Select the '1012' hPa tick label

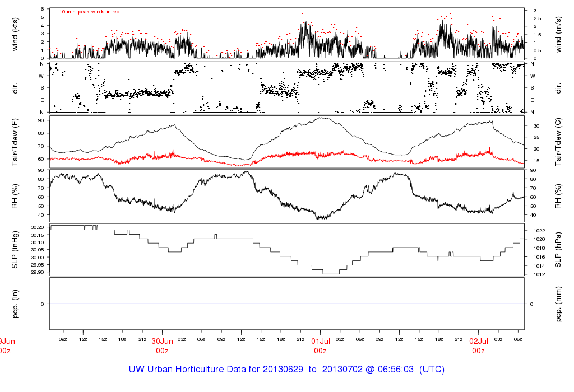539,274
